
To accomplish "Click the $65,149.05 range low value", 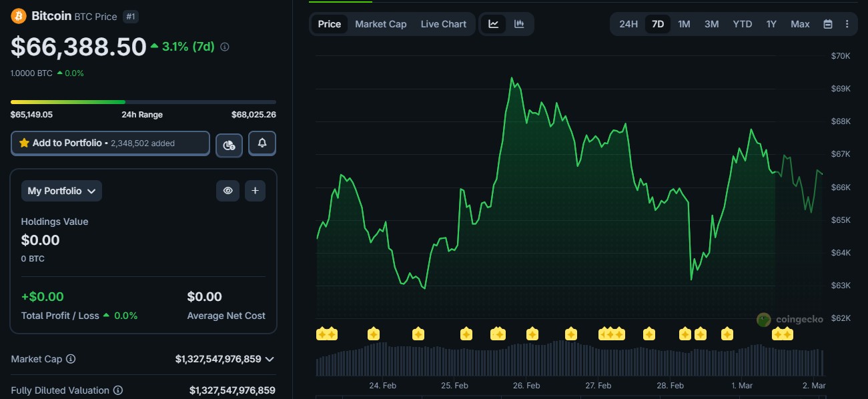I will pyautogui.click(x=31, y=115).
